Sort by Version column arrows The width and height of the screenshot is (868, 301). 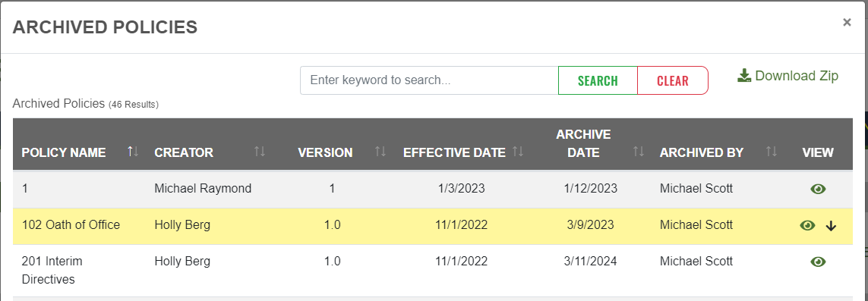380,152
